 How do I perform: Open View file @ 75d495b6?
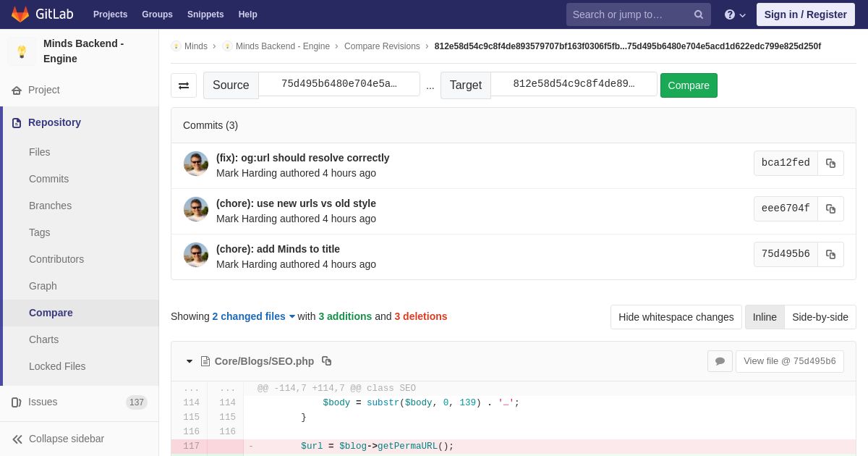pyautogui.click(x=789, y=361)
